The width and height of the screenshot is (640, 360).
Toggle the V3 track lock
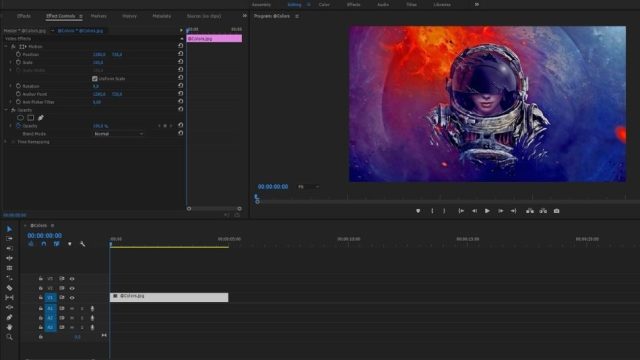(41, 279)
